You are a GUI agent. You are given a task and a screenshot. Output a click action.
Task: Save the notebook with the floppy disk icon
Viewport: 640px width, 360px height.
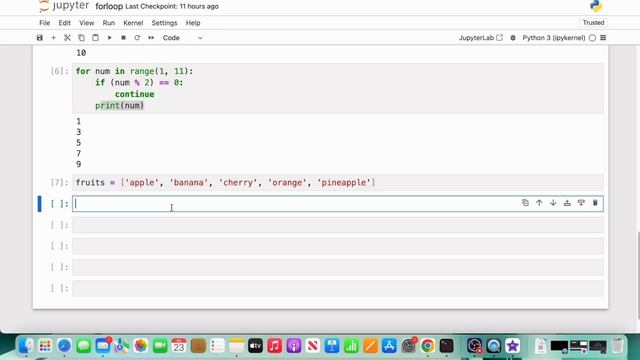(x=40, y=38)
